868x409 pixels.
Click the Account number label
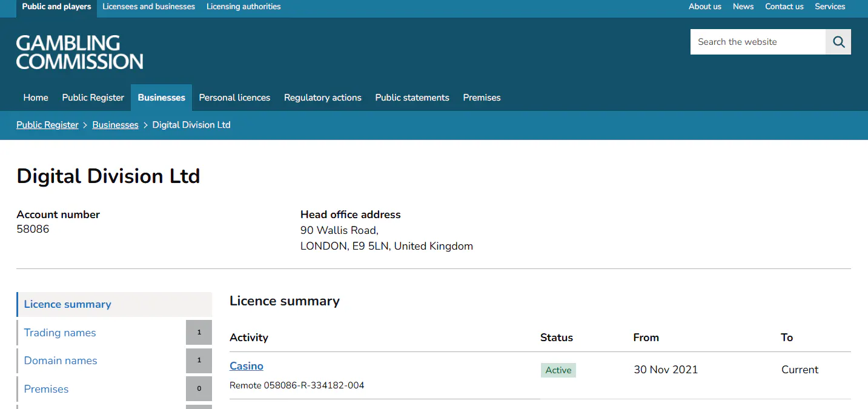pyautogui.click(x=58, y=214)
